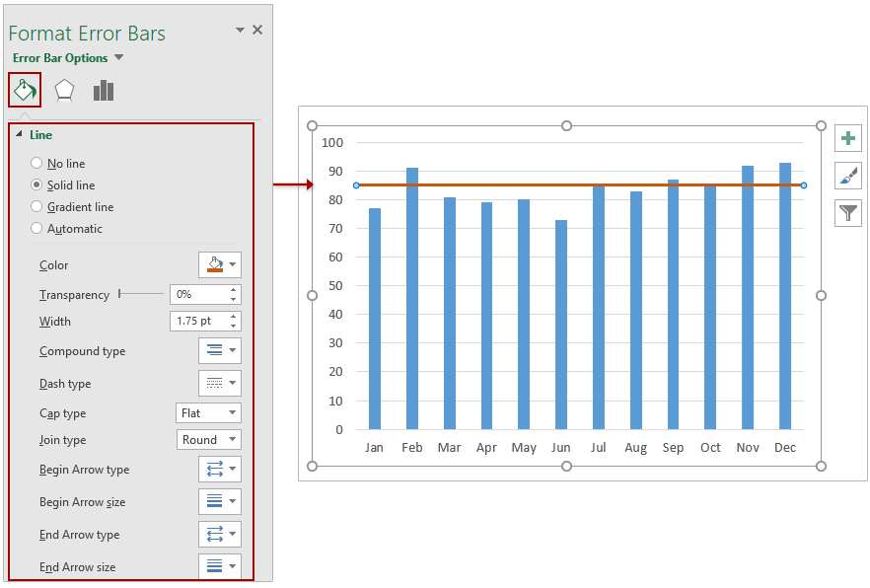Viewport: 870px width, 588px height.
Task: Choose the No line option
Action: [x=36, y=163]
